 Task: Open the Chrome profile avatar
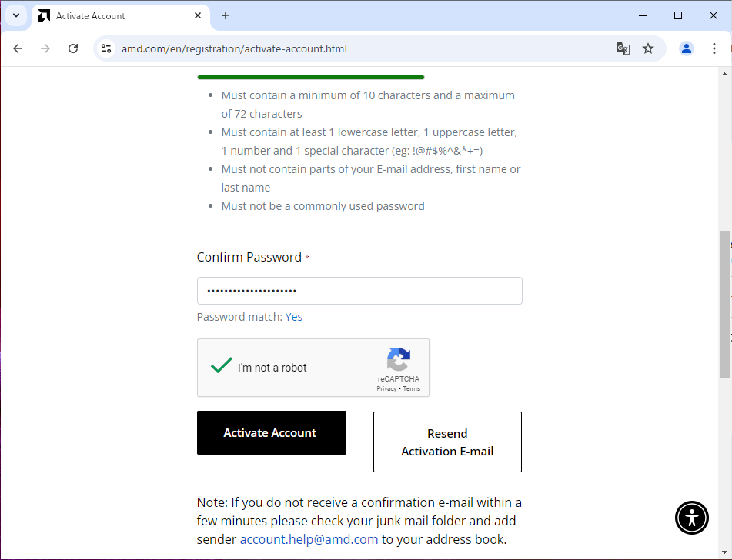687,48
